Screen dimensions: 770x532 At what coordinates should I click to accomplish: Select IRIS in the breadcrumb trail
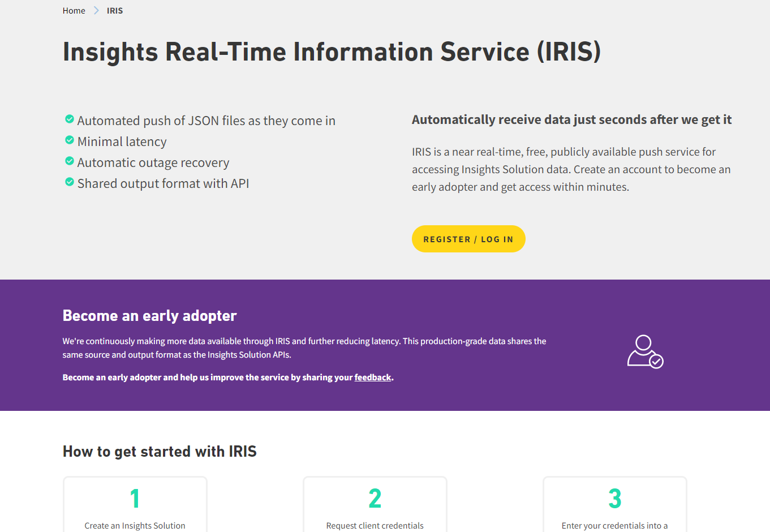pyautogui.click(x=115, y=10)
